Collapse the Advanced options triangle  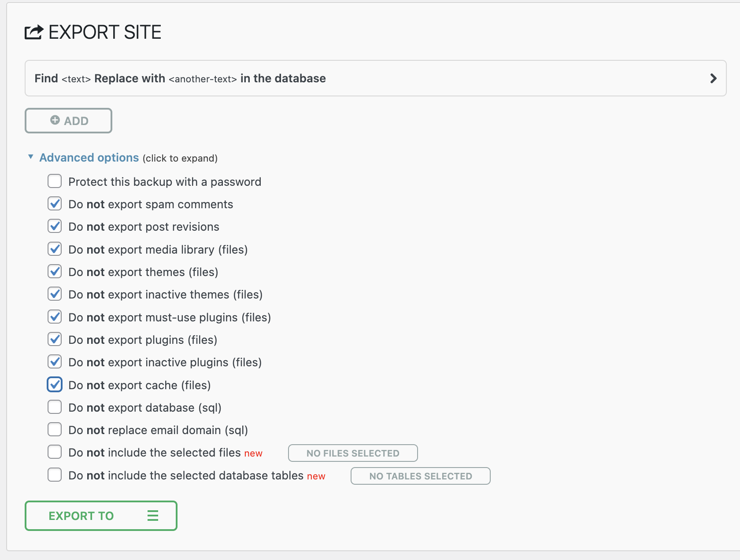click(x=31, y=157)
